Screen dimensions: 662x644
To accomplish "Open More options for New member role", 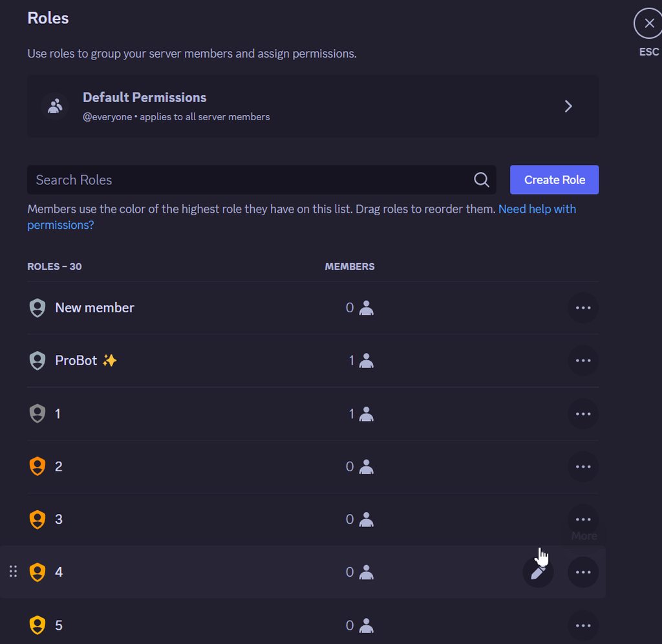I will point(583,308).
